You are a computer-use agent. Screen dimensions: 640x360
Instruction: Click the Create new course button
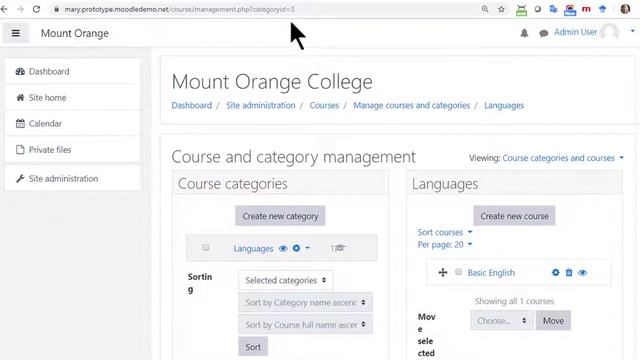tap(514, 216)
